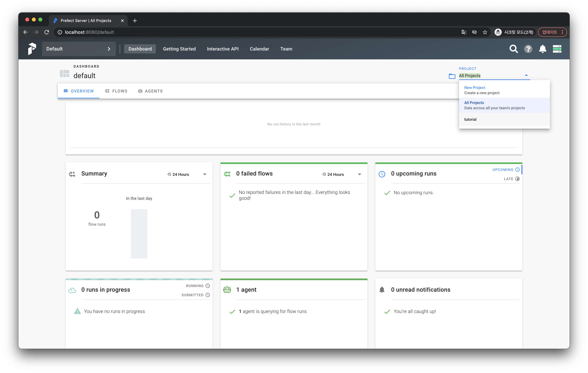Click the Prefect logo icon
The width and height of the screenshot is (588, 373).
click(32, 49)
